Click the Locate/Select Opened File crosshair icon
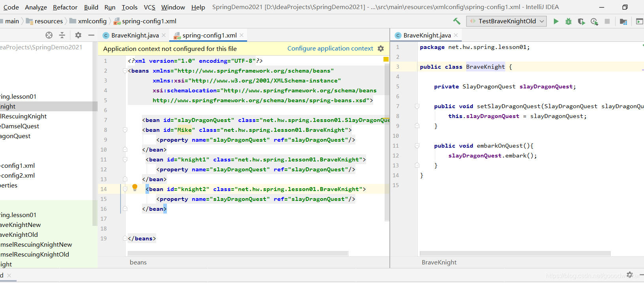 coord(49,35)
